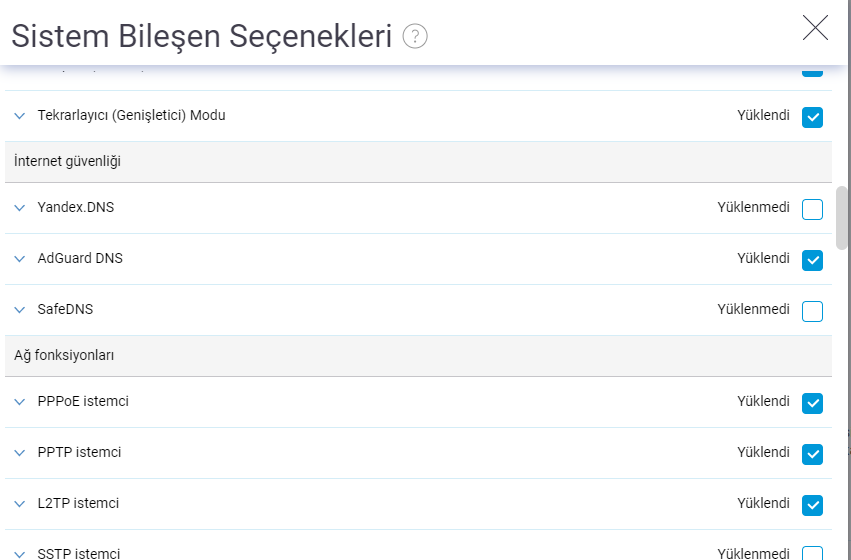Uncheck the AdGuard DNS checkbox
This screenshot has width=851, height=560.
(x=813, y=260)
